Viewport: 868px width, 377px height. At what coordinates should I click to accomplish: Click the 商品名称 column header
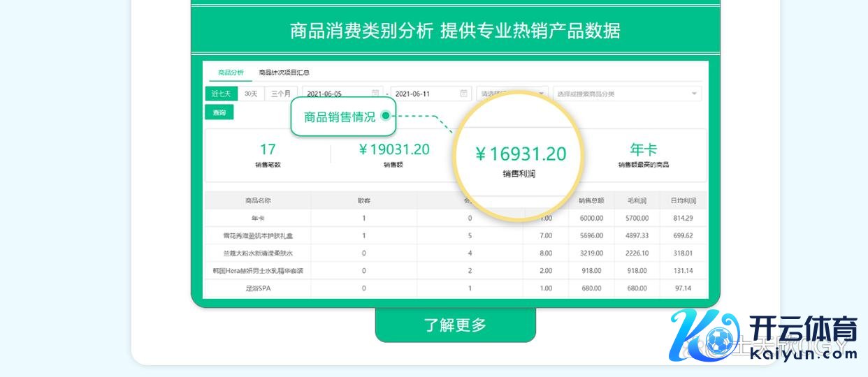257,200
